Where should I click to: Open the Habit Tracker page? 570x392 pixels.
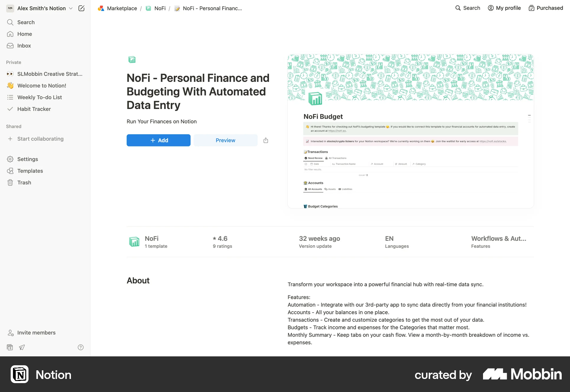pos(34,109)
